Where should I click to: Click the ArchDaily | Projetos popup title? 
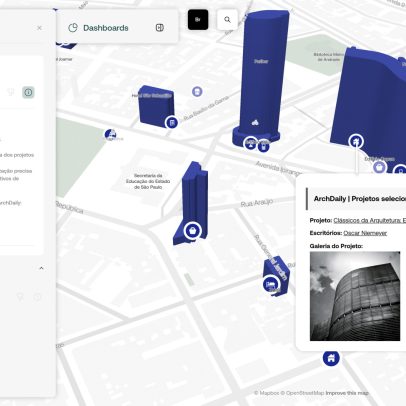360,199
